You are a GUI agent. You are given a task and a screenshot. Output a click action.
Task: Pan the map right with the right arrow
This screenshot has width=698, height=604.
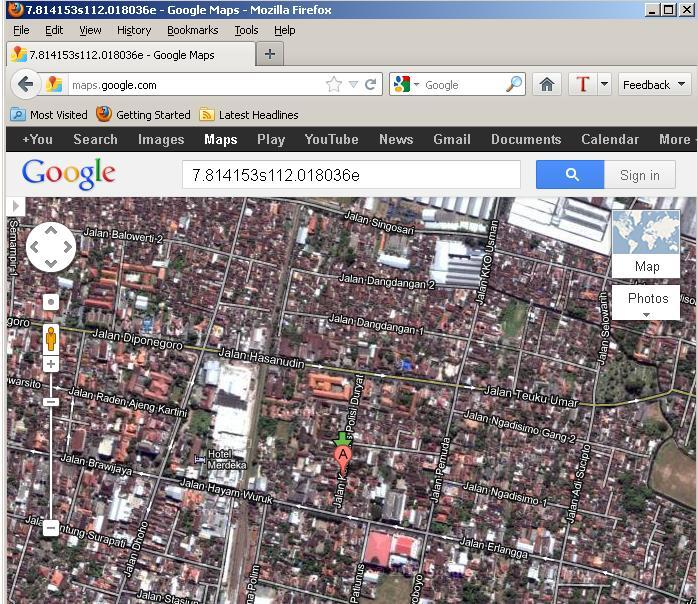pos(68,247)
